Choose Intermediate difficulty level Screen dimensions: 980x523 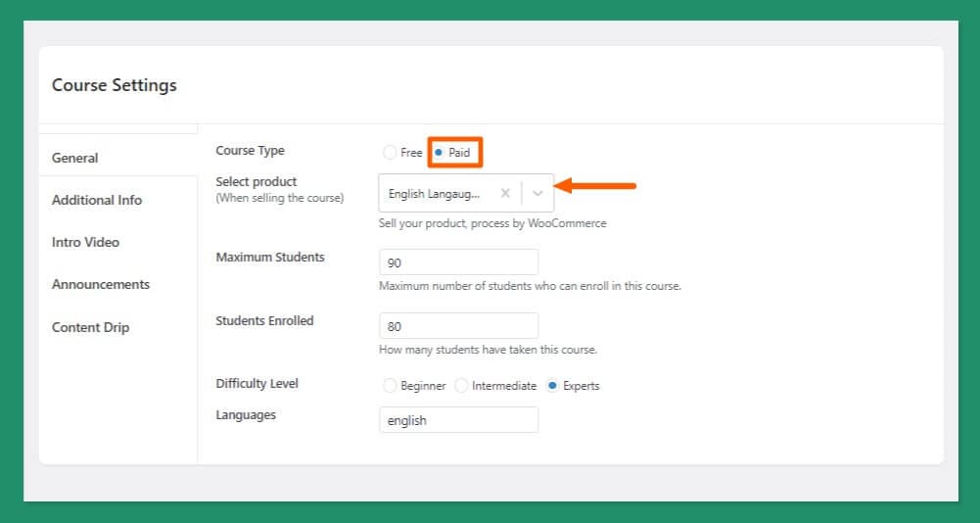tap(461, 386)
